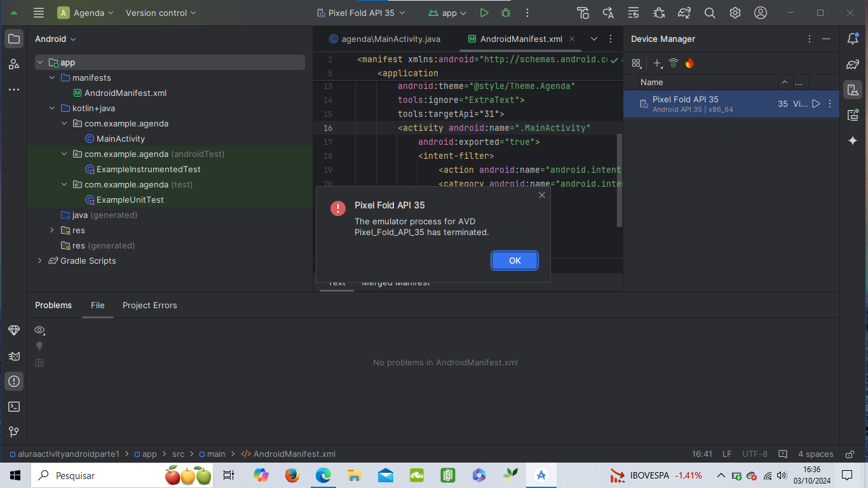This screenshot has height=488, width=868.
Task: Open App Quality Insights diamond icon
Action: pos(14,330)
